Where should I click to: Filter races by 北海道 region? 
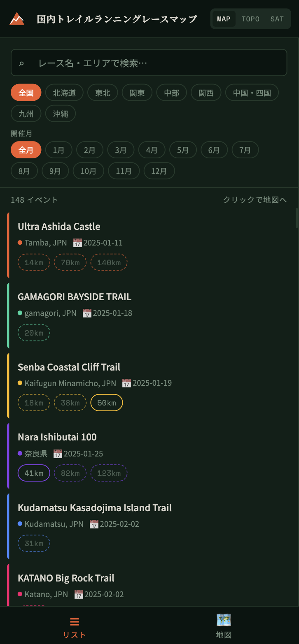pyautogui.click(x=64, y=93)
